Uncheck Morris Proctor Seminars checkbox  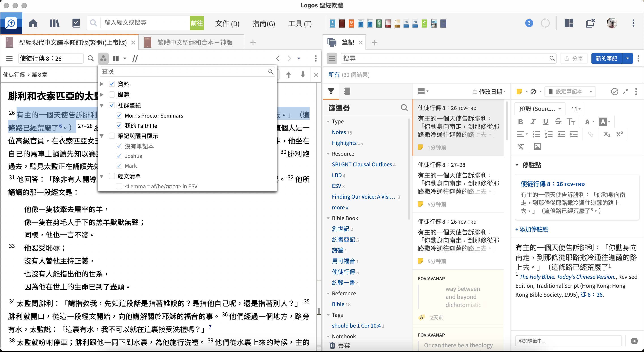(x=119, y=116)
